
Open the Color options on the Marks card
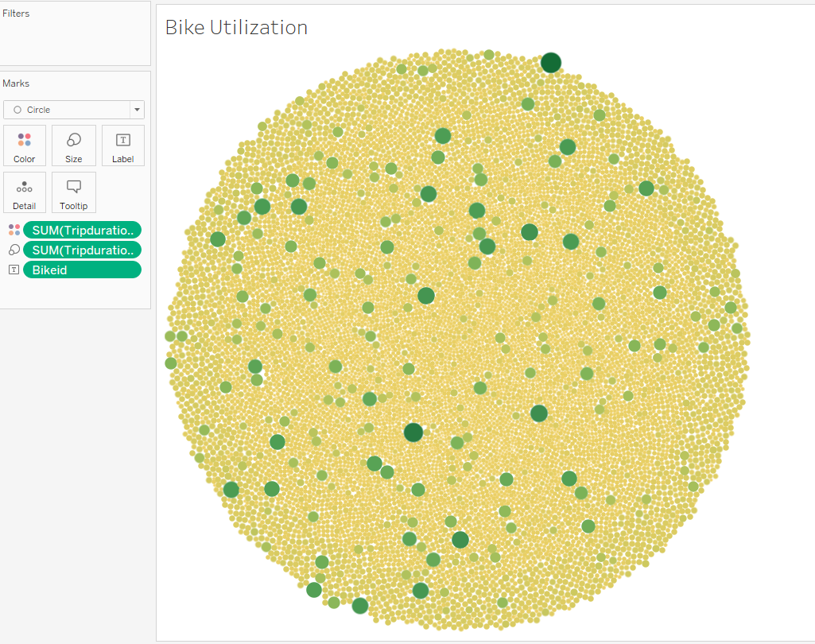click(24, 145)
